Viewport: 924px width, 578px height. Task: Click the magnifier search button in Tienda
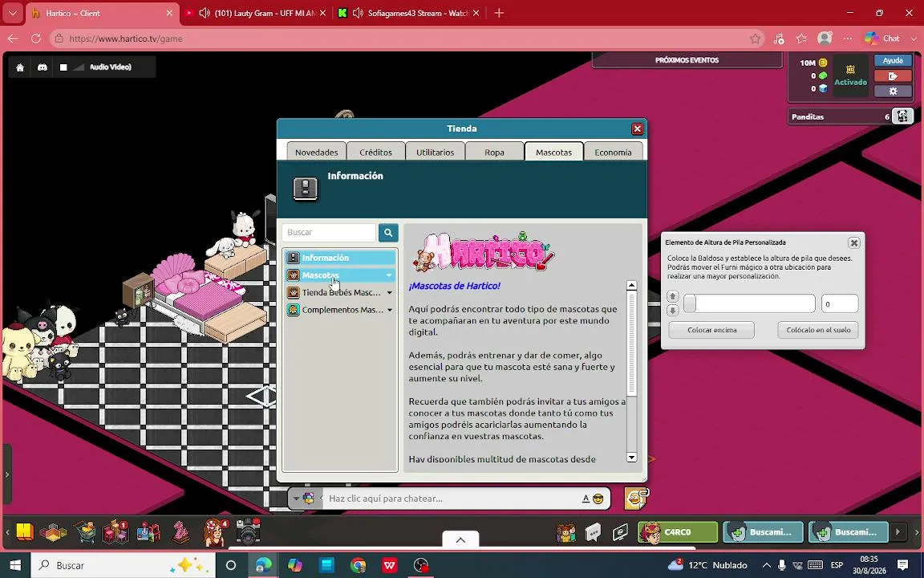(388, 232)
